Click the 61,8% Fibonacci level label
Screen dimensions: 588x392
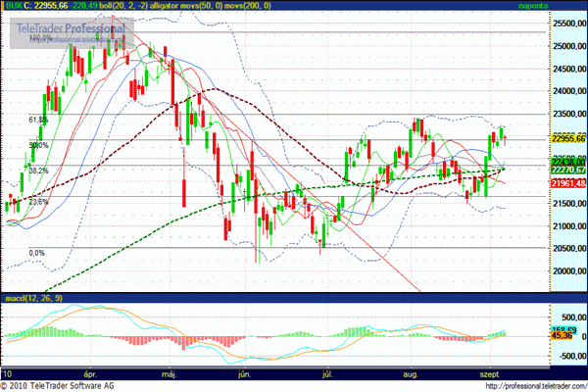[38, 120]
